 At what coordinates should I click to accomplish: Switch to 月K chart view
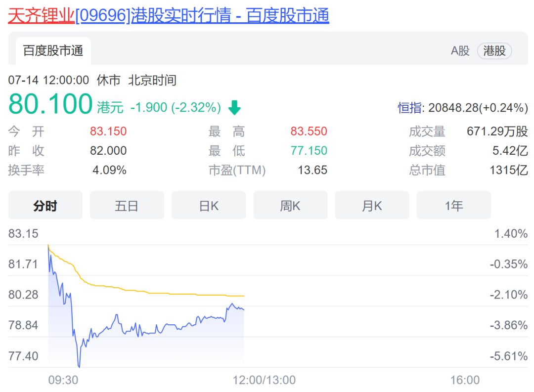coord(372,206)
